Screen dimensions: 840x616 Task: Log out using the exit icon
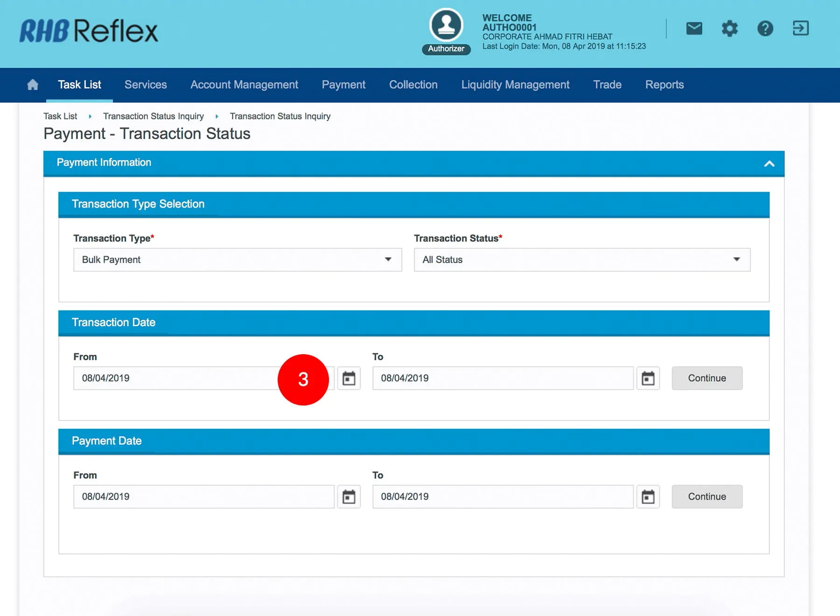(x=800, y=28)
